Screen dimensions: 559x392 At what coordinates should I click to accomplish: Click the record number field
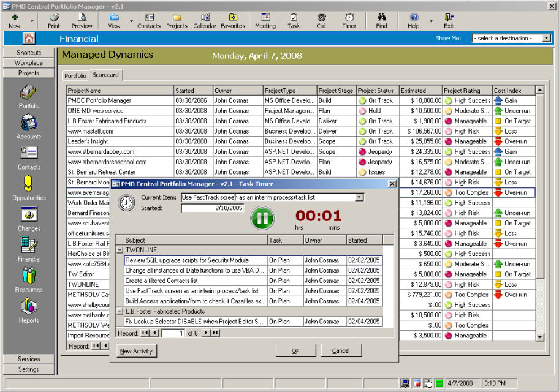[x=173, y=333]
